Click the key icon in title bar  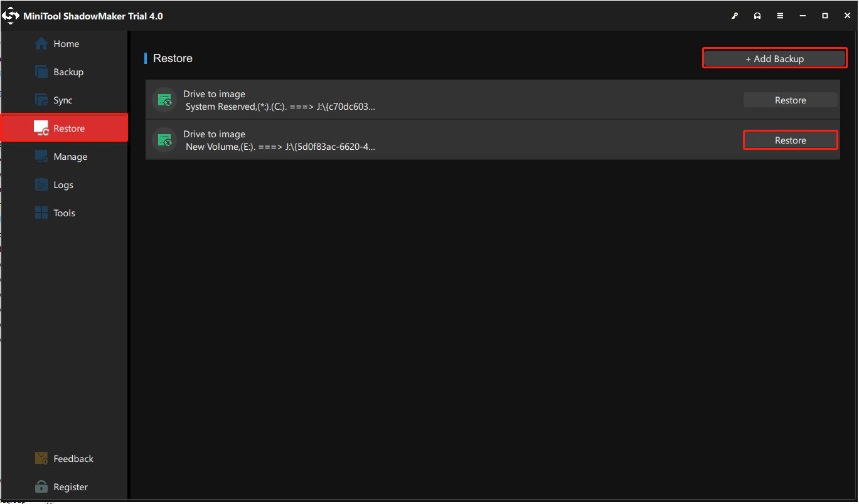coord(735,16)
